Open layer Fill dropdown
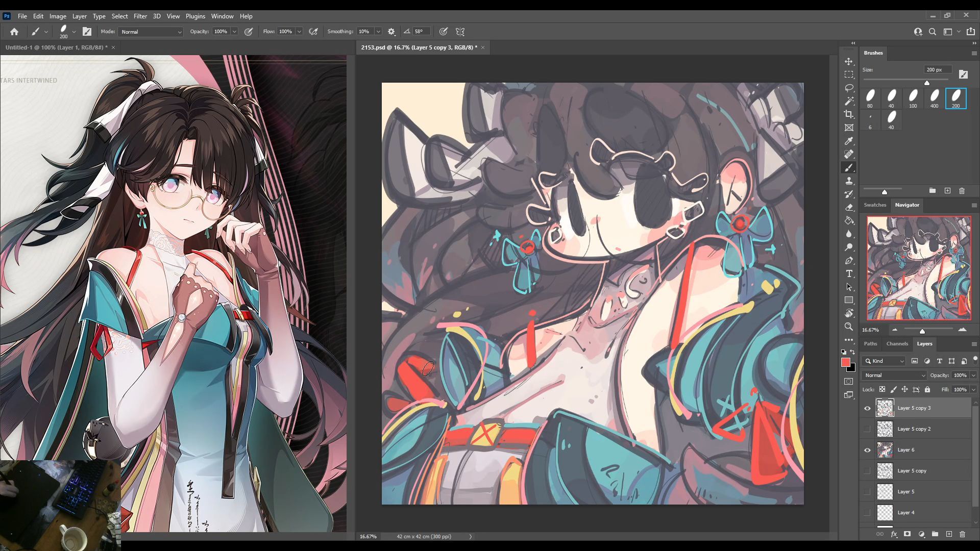The height and width of the screenshot is (551, 980). (x=973, y=389)
